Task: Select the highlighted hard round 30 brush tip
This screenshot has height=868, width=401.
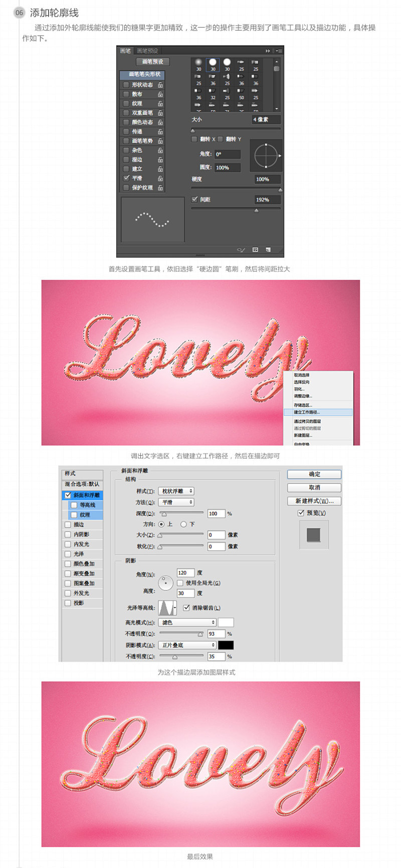Action: point(213,65)
